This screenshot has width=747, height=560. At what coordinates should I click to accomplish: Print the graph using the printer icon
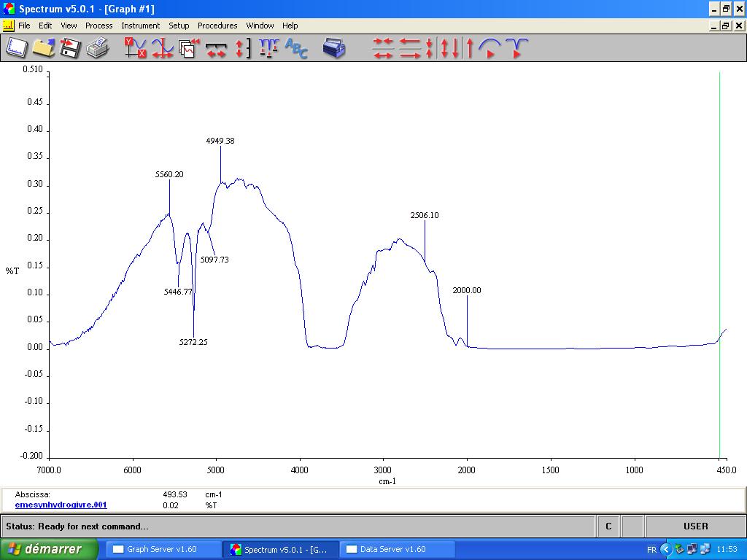[97, 48]
